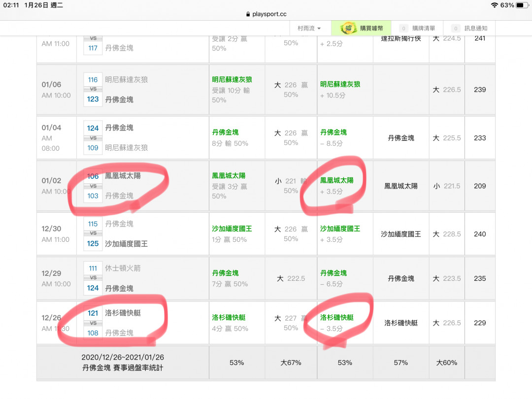532x399 pixels.
Task: Click 大 225.5 total value
Action: point(446,138)
